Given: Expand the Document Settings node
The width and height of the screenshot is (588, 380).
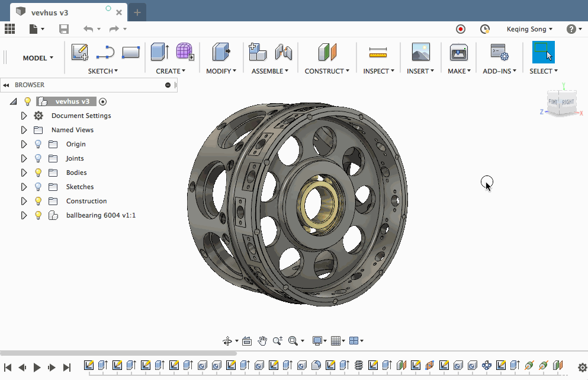Looking at the screenshot, I should [x=24, y=116].
